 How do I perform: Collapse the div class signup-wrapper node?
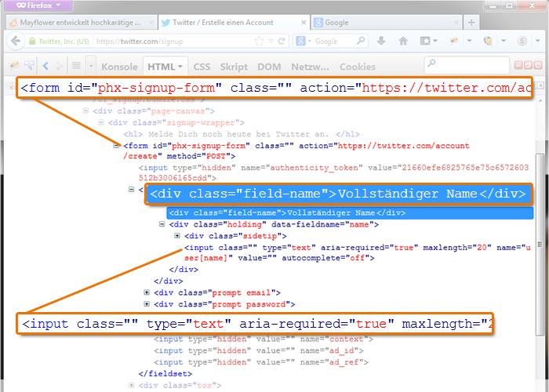(x=101, y=122)
